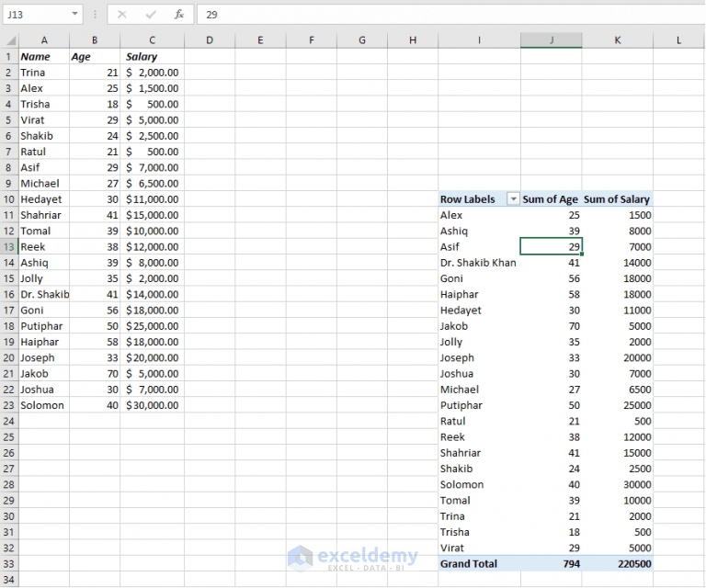Image resolution: width=706 pixels, height=588 pixels.
Task: Click the formula bar input showing 29
Action: (x=450, y=15)
